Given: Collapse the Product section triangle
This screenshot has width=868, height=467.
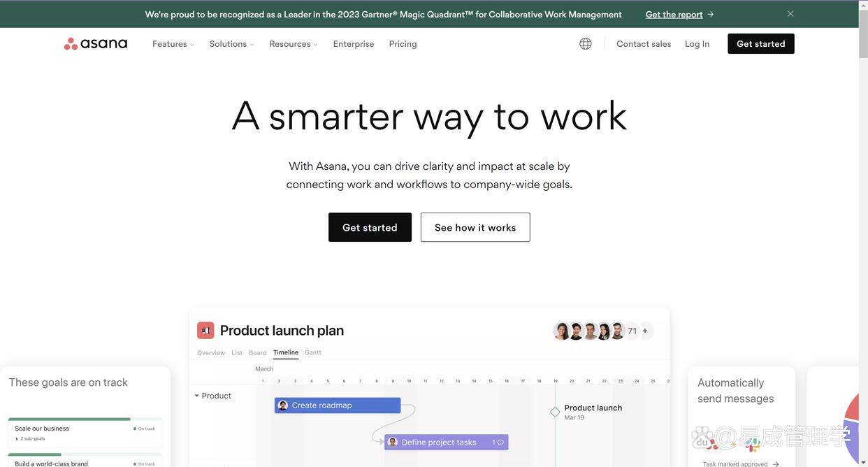Looking at the screenshot, I should point(196,396).
